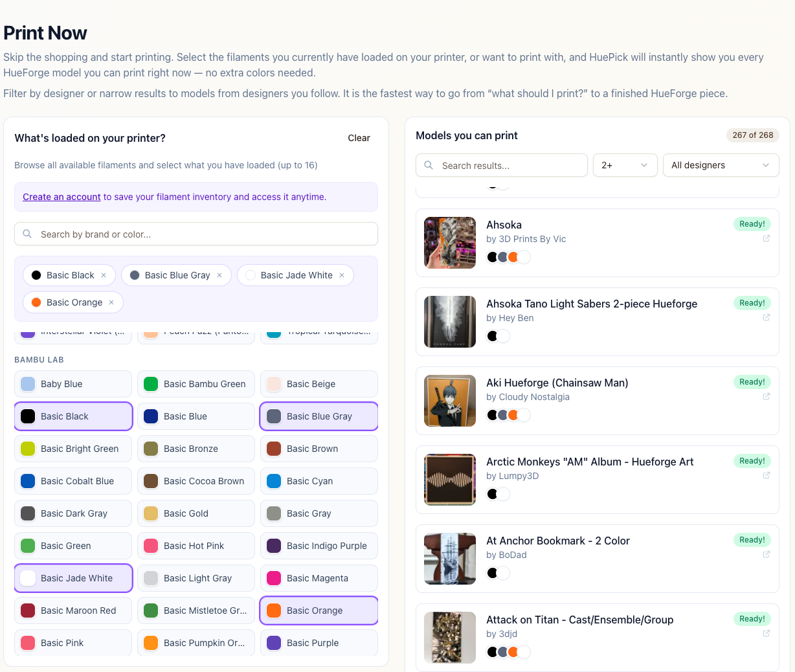Click the orange swatch under Aki Hueforge
Viewport: 795px width, 672px height.
513,415
